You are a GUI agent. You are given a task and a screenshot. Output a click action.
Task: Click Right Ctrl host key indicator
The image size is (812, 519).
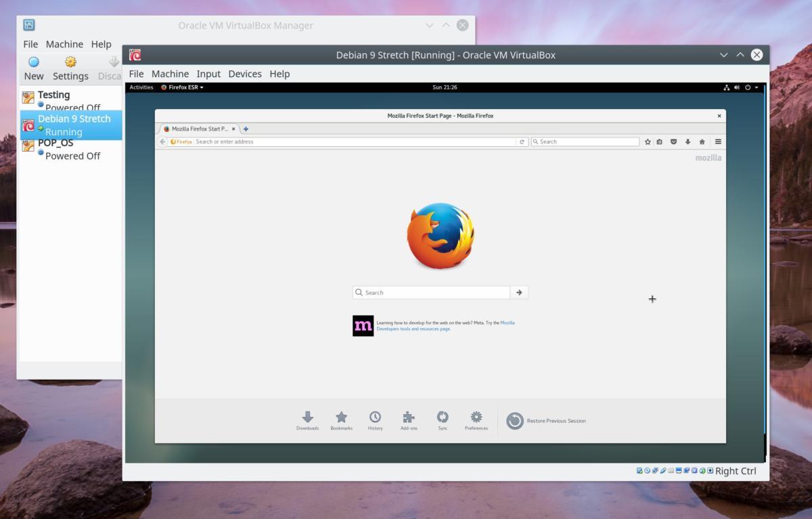tap(736, 471)
